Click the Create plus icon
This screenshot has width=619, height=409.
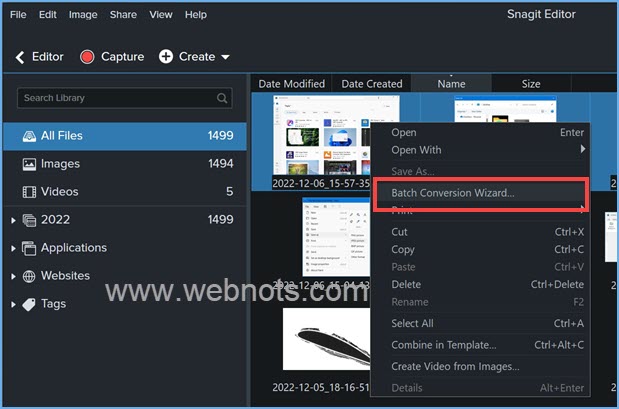pyautogui.click(x=166, y=56)
